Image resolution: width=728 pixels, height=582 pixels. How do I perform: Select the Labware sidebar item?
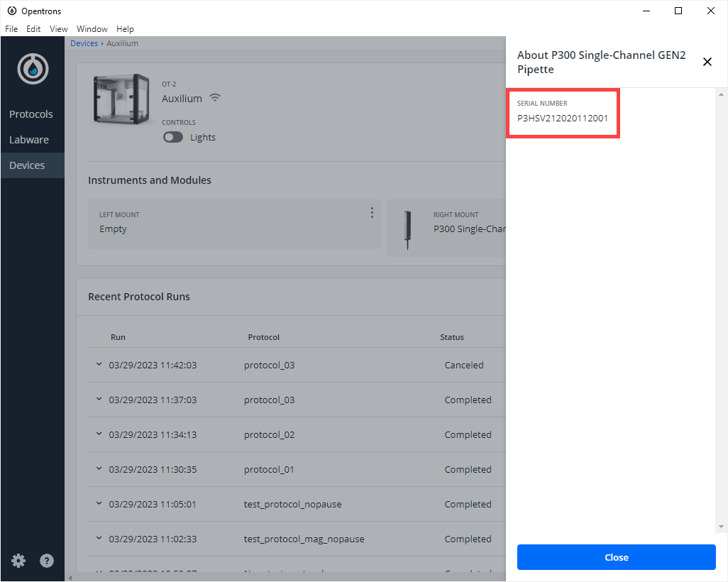coord(29,140)
